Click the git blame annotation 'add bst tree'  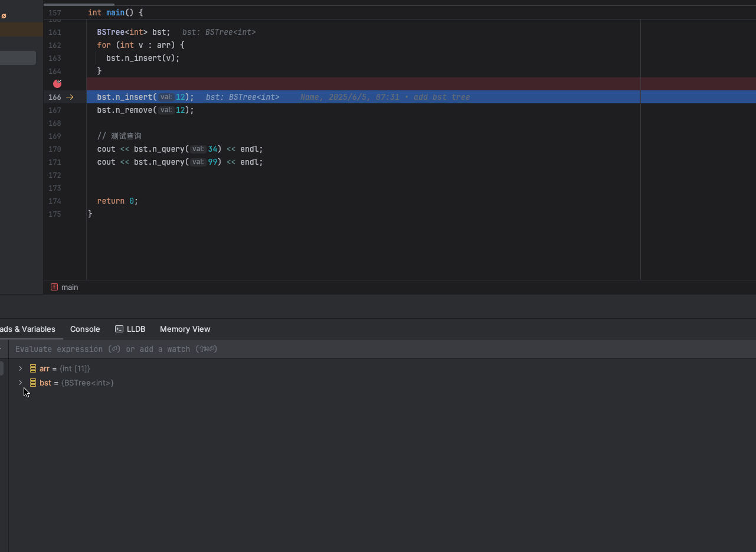[441, 97]
